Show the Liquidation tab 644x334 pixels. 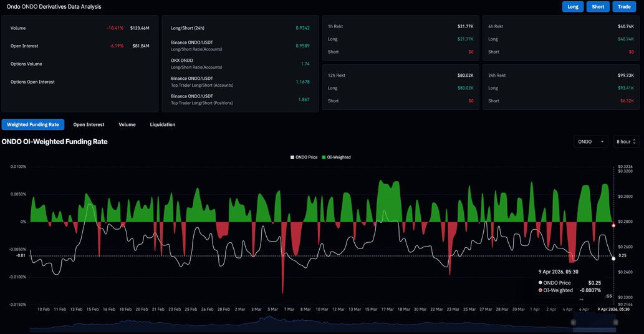tap(162, 125)
